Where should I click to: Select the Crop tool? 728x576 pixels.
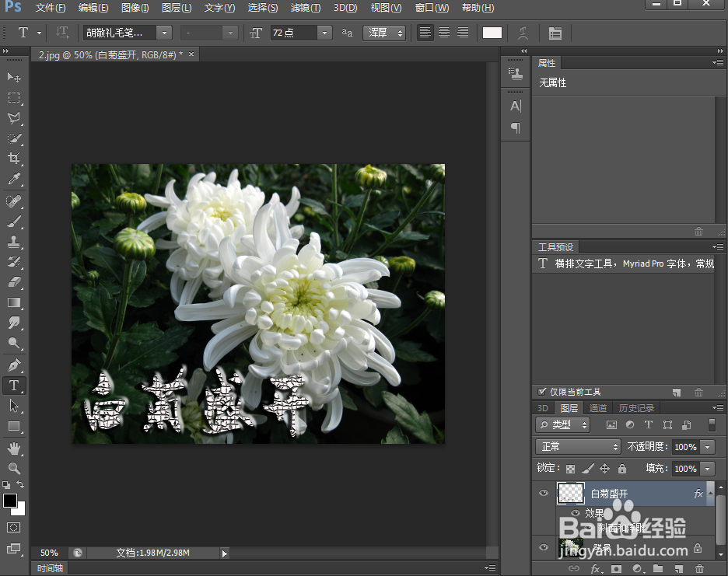(14, 159)
